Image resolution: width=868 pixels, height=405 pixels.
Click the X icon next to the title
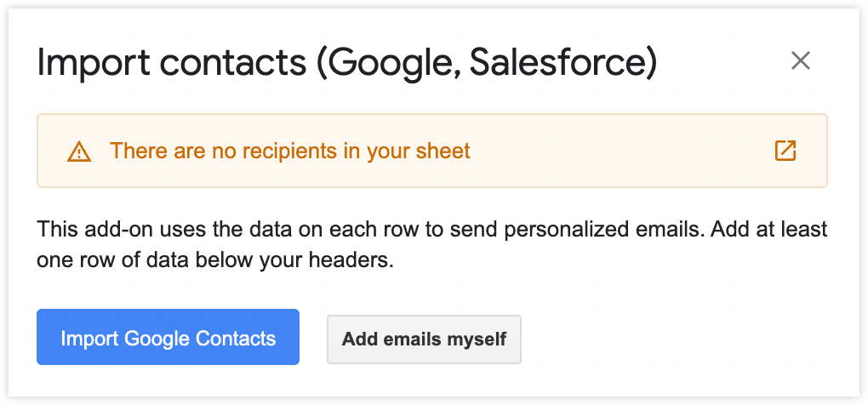click(x=801, y=61)
